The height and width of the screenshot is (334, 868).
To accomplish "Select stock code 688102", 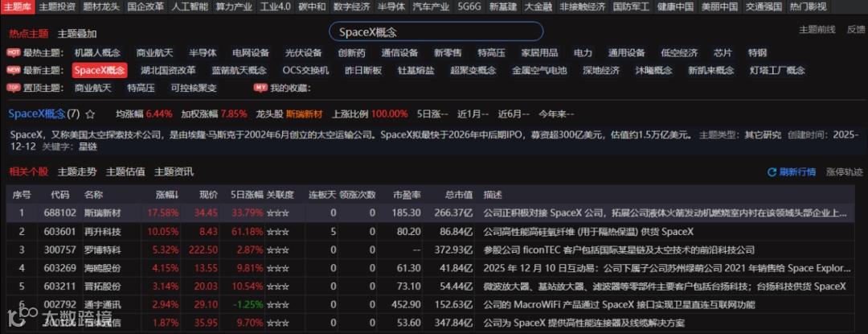I will pyautogui.click(x=59, y=212).
